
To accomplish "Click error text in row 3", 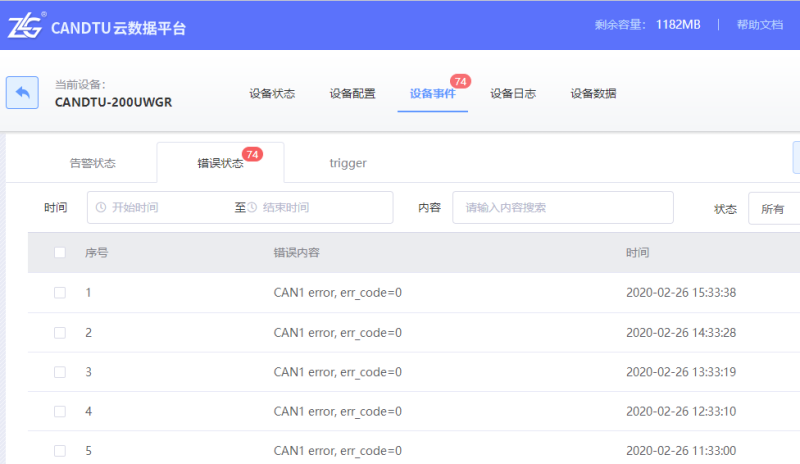I will [338, 372].
